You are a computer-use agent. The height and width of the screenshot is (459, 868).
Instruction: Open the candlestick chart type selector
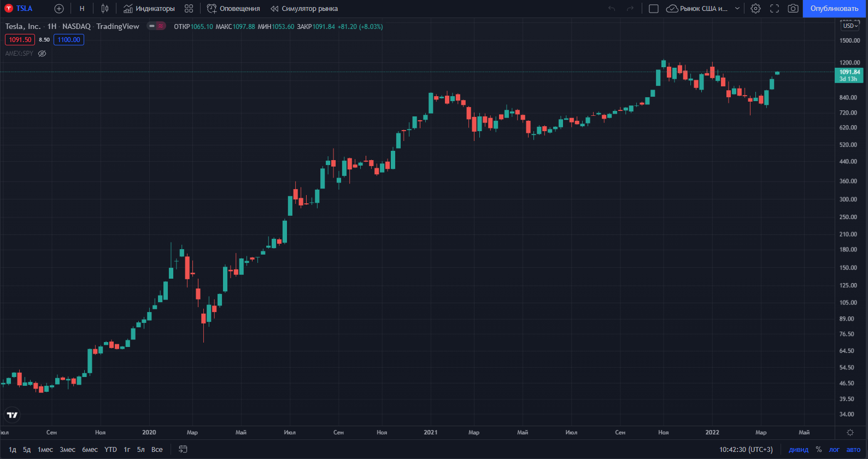pyautogui.click(x=105, y=9)
